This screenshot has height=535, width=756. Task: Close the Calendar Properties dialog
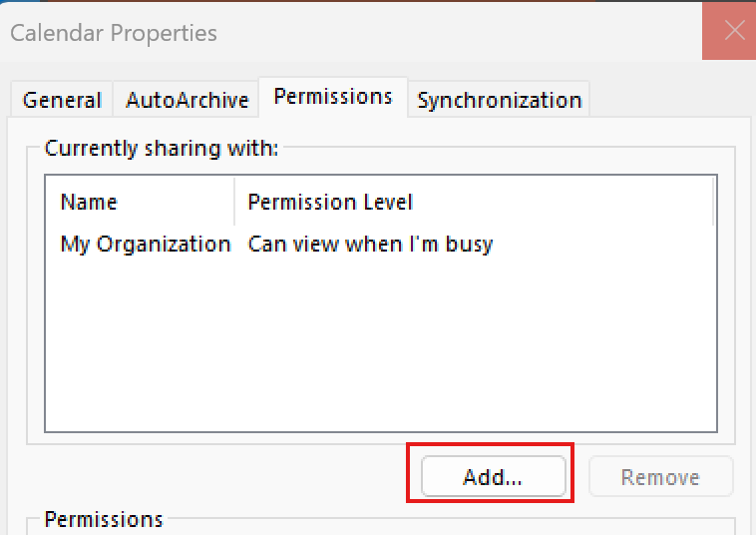pos(729,31)
